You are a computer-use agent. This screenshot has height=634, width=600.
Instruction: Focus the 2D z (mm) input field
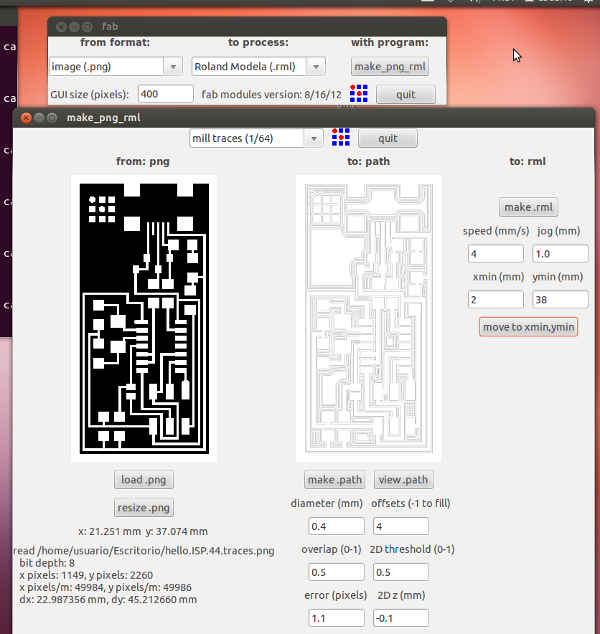401,618
